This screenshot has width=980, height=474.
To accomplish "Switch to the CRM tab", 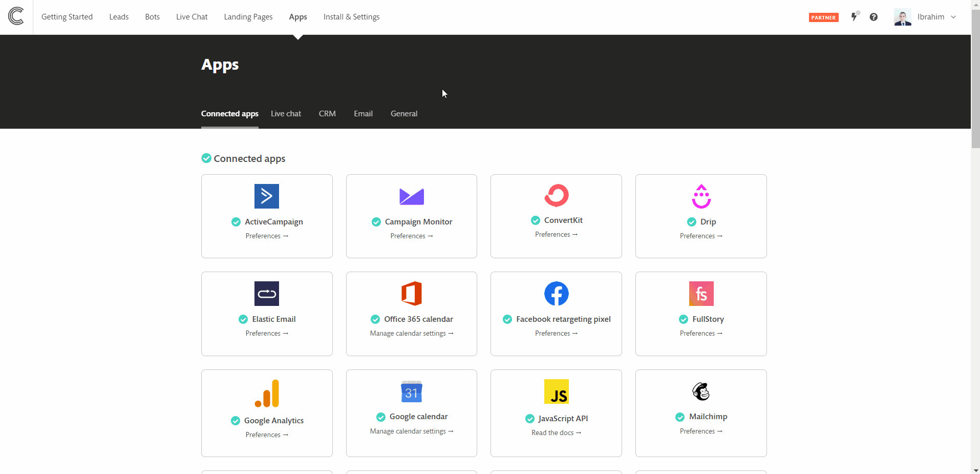I will click(x=327, y=114).
